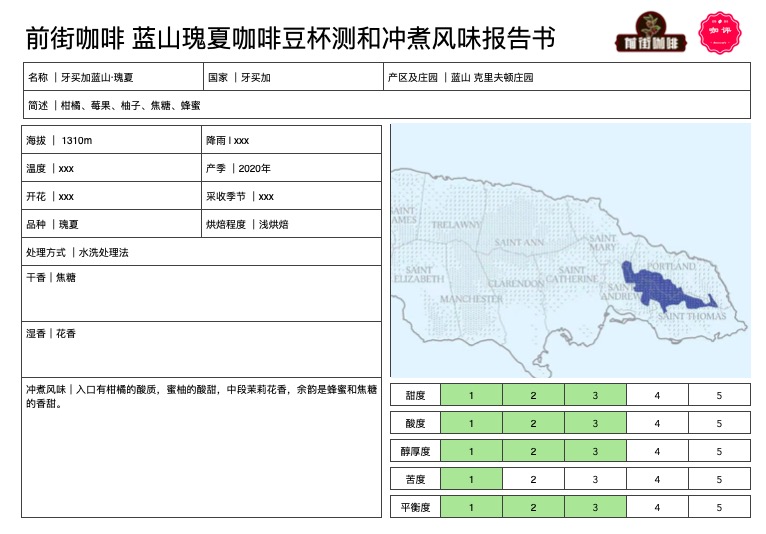
Task: Select sweetness rating 3 in 甜度 row
Action: click(x=595, y=395)
